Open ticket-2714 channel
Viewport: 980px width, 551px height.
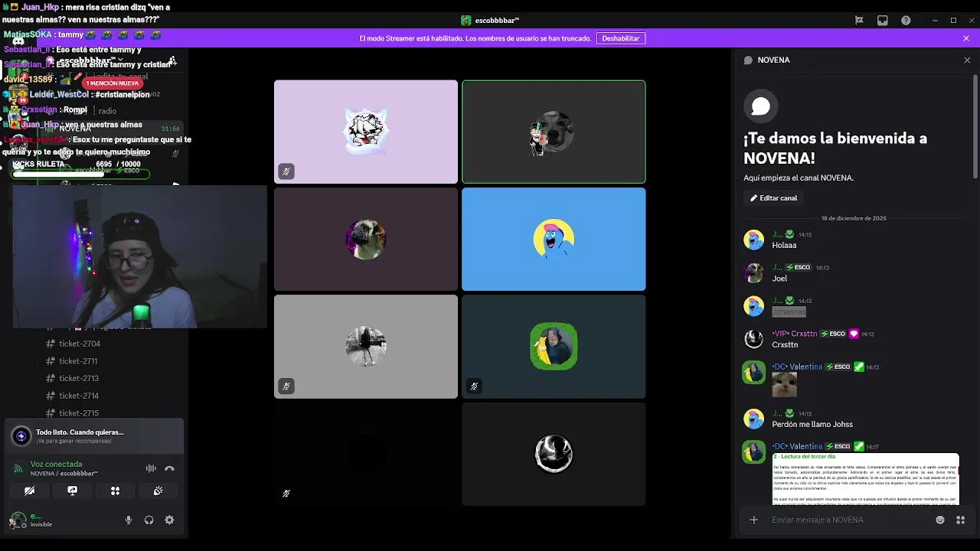pos(80,396)
